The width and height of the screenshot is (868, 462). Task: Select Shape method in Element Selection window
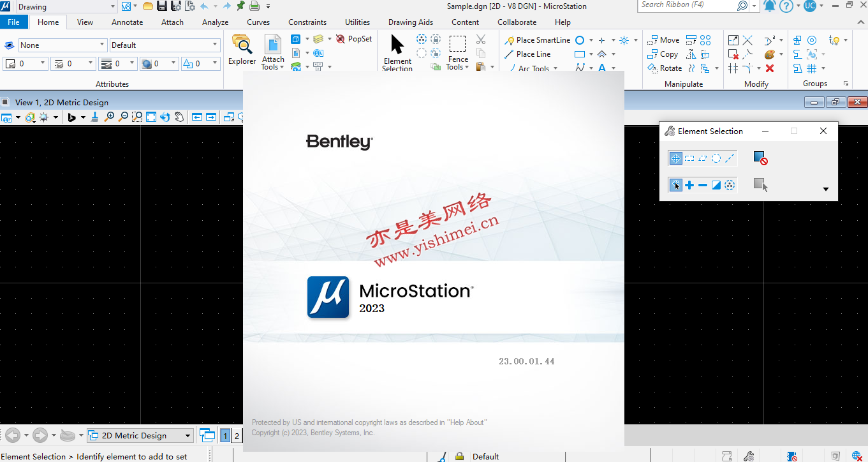(x=703, y=158)
